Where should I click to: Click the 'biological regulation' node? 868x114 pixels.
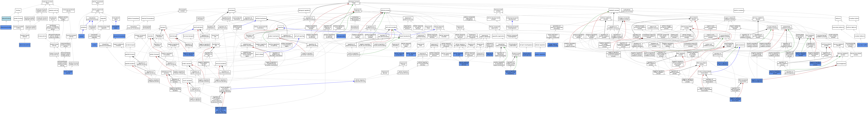pyautogui.click(x=304, y=10)
